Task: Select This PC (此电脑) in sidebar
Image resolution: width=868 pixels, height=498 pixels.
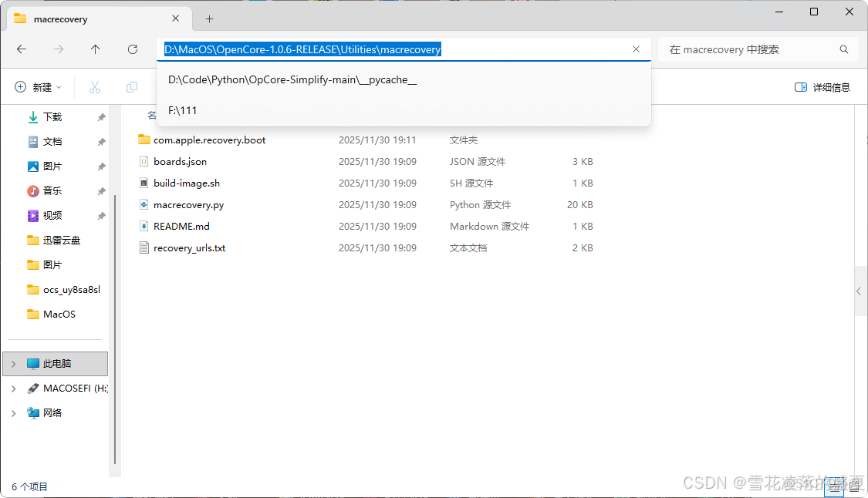Action: [x=56, y=364]
